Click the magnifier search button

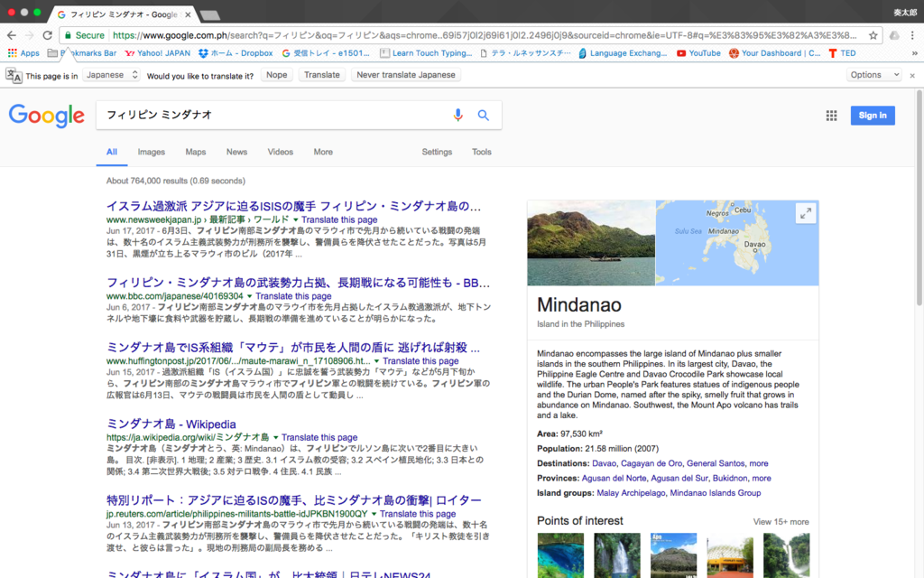(x=484, y=115)
